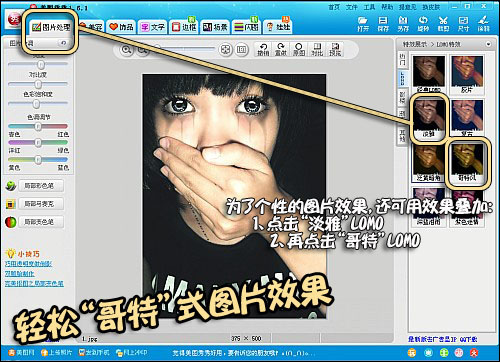The image size is (500, 362).
Task: Click the 涂鸦 doodle brush icon
Action: pyautogui.click(x=483, y=24)
